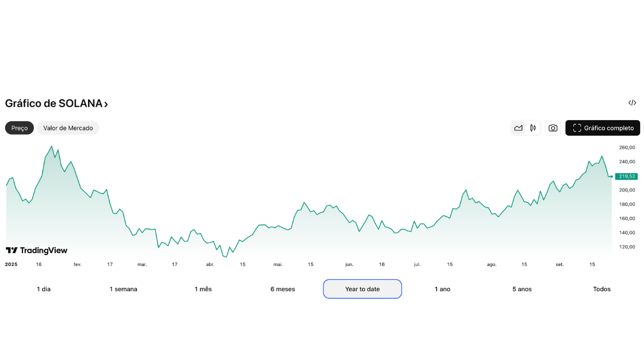Image resolution: width=644 pixels, height=362 pixels.
Task: Choose the 1 ano range
Action: [x=442, y=289]
